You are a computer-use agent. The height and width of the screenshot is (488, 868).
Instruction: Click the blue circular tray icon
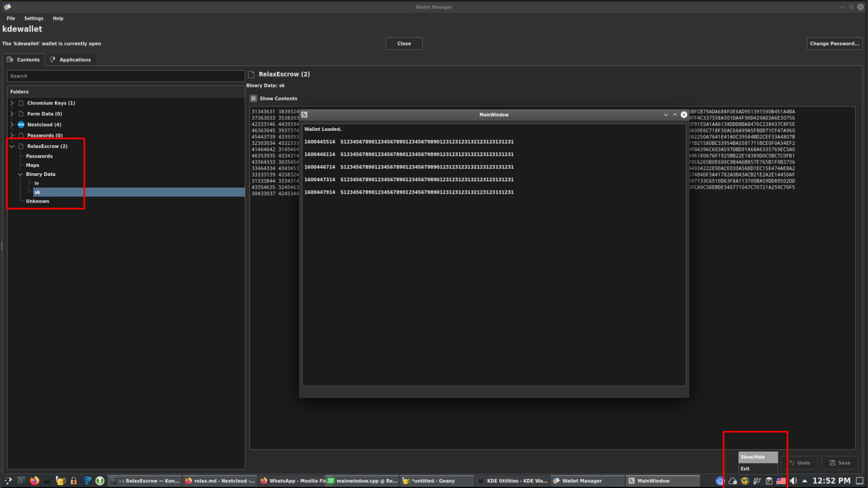(720, 481)
